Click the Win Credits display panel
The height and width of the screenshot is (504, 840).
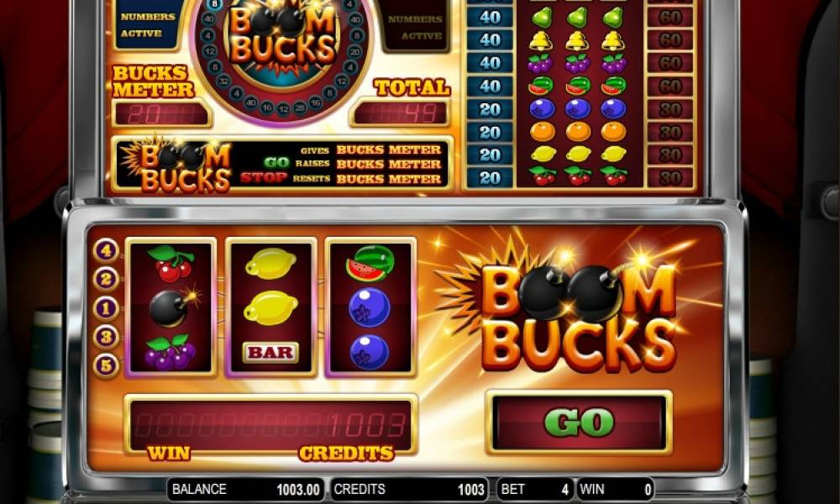coord(270,425)
